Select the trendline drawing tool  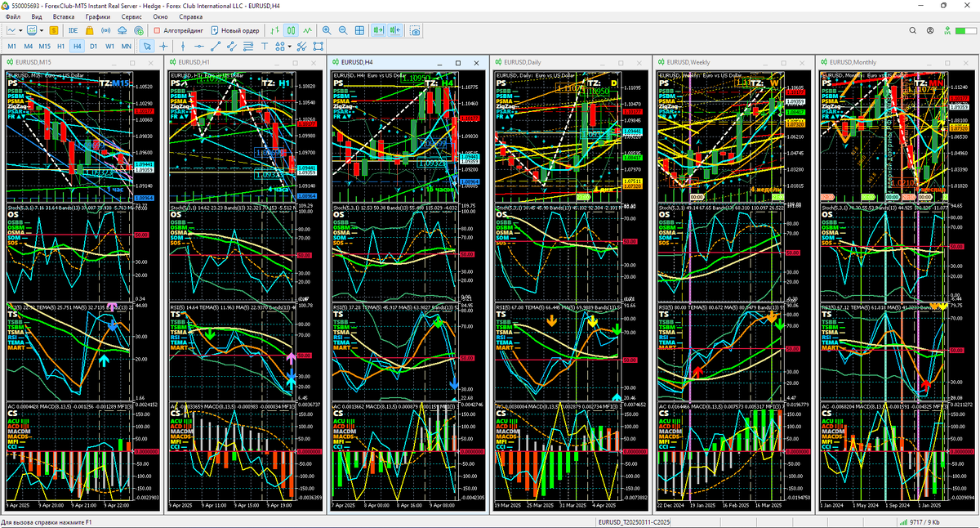coord(215,47)
